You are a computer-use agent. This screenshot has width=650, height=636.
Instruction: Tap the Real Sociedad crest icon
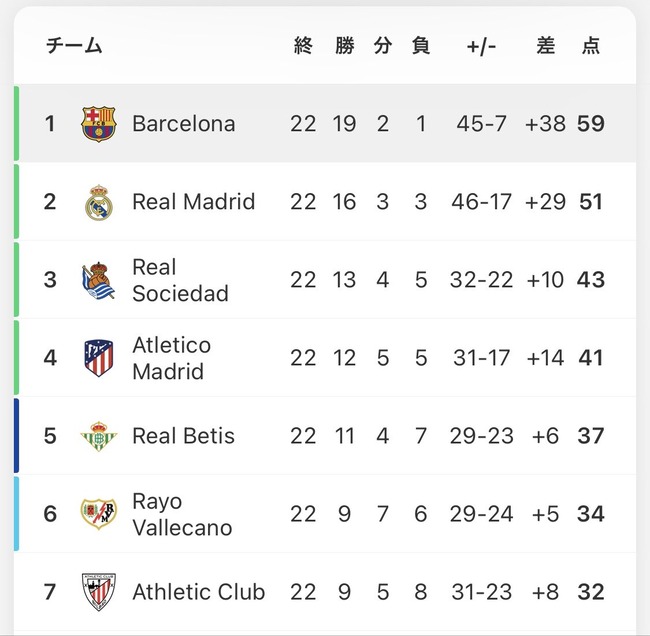click(x=99, y=280)
